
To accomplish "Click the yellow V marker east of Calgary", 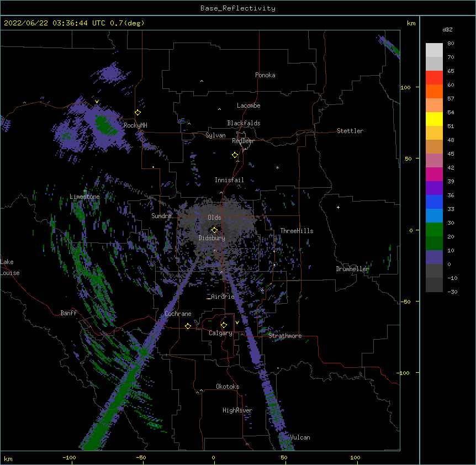I will 237,323.
